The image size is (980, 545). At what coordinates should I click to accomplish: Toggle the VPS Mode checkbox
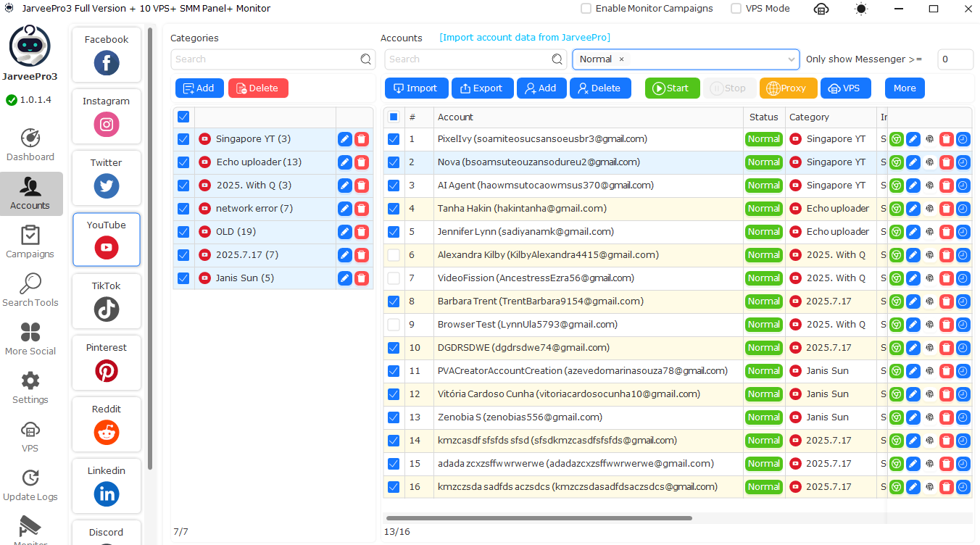point(736,9)
